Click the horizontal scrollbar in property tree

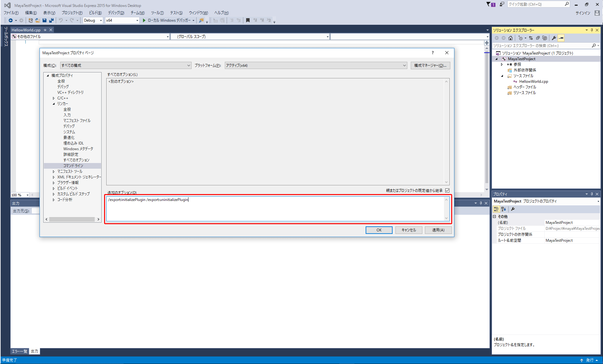tap(72, 219)
